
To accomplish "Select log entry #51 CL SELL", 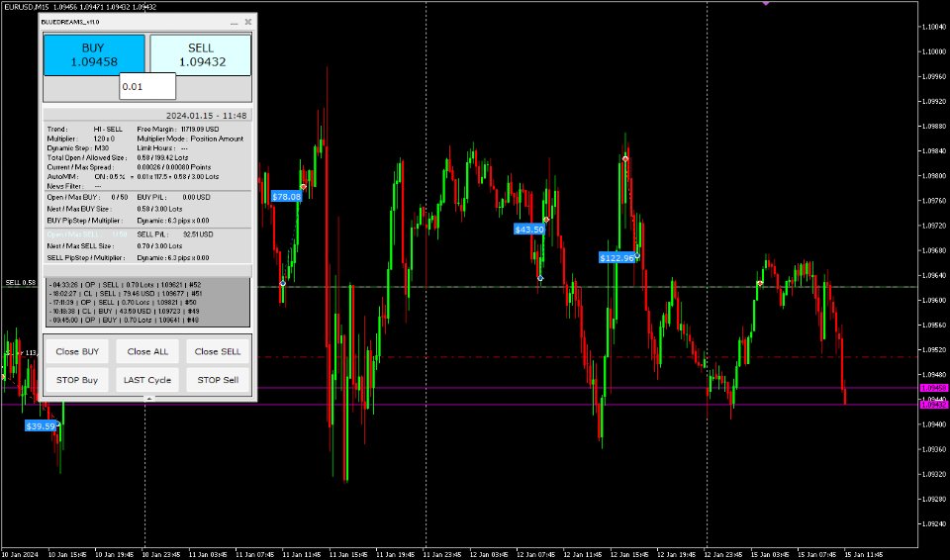I will (x=127, y=293).
